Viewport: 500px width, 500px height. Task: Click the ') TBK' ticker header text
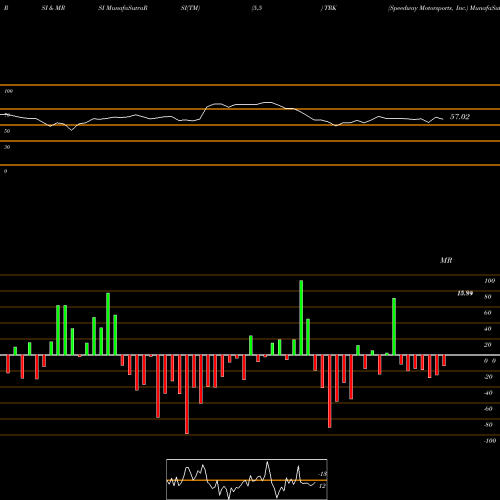point(328,8)
